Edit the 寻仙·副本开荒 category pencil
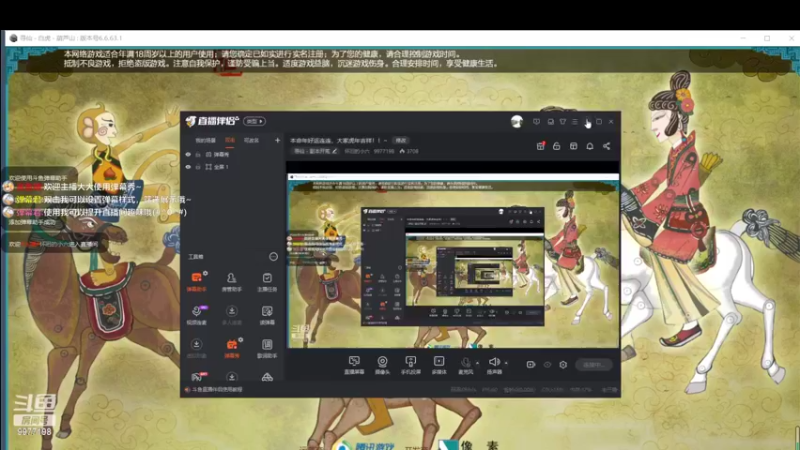800x450 pixels. pyautogui.click(x=335, y=151)
